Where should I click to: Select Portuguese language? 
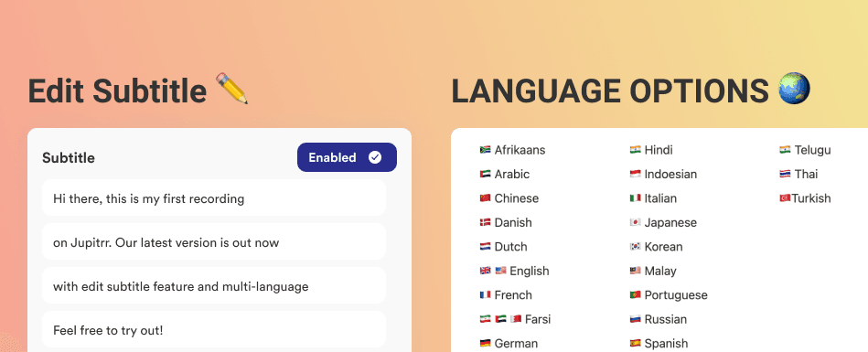coord(676,295)
